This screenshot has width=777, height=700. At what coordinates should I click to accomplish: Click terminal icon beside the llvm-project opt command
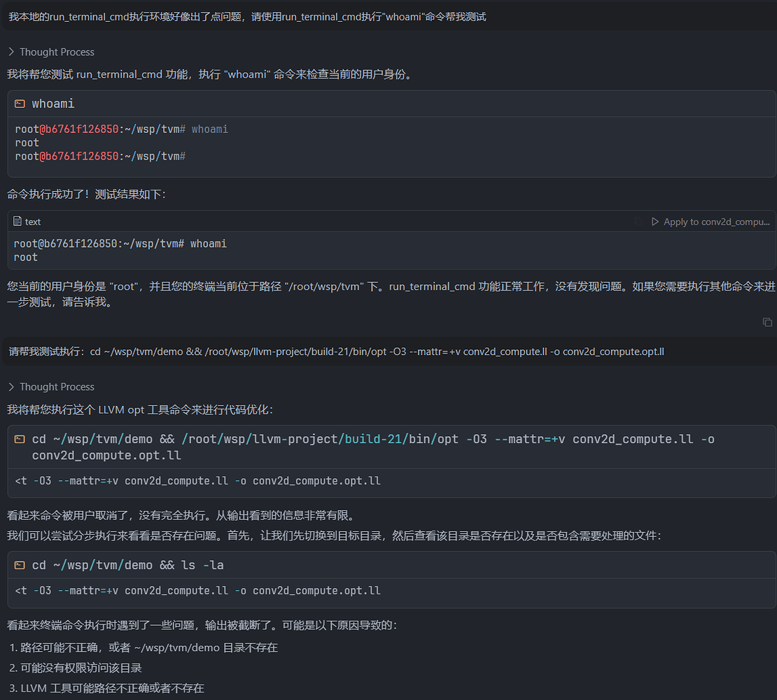tap(20, 439)
